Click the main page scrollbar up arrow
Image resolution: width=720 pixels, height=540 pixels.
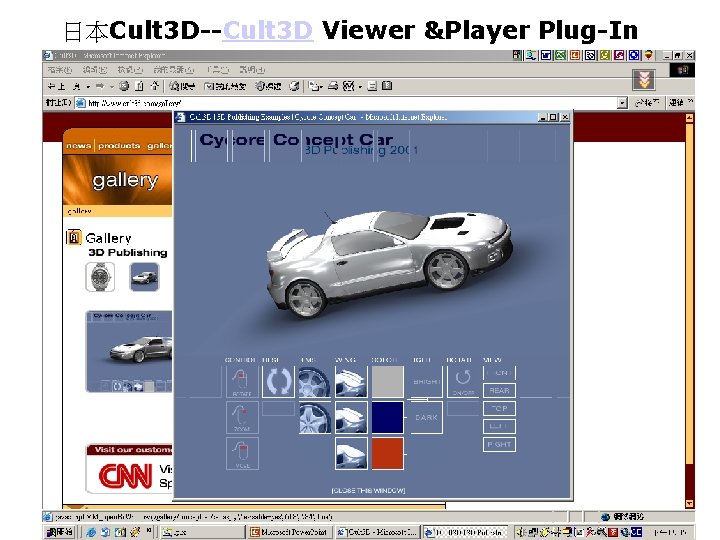tap(689, 118)
